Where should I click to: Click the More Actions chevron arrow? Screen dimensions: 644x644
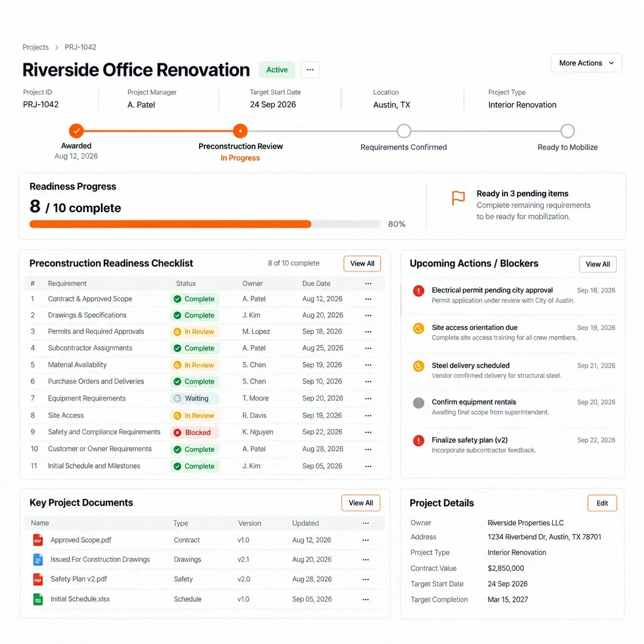pos(611,63)
